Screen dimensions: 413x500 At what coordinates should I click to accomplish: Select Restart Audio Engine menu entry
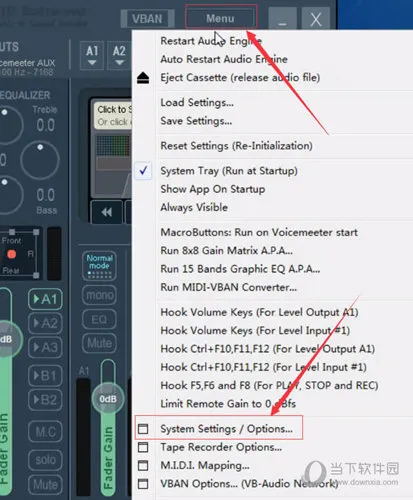[211, 41]
